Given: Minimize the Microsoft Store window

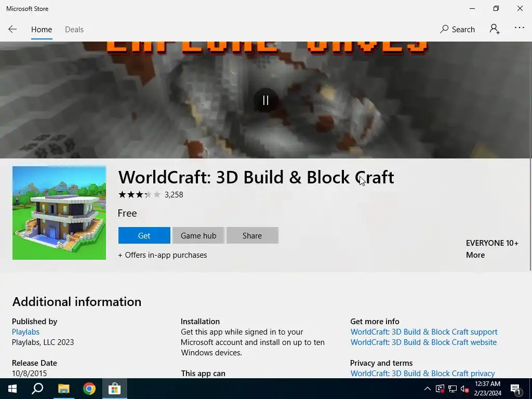Looking at the screenshot, I should (472, 8).
